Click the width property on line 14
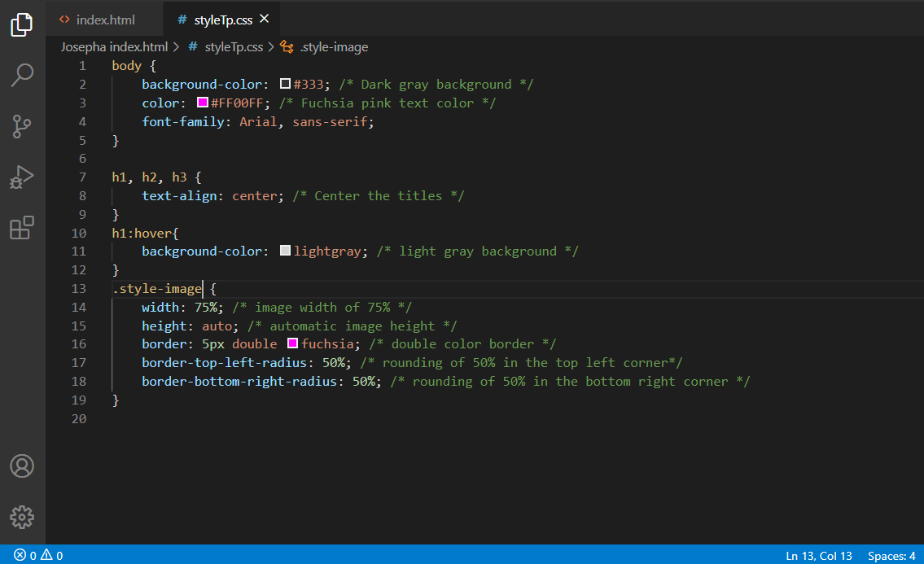924x564 pixels. coord(160,308)
